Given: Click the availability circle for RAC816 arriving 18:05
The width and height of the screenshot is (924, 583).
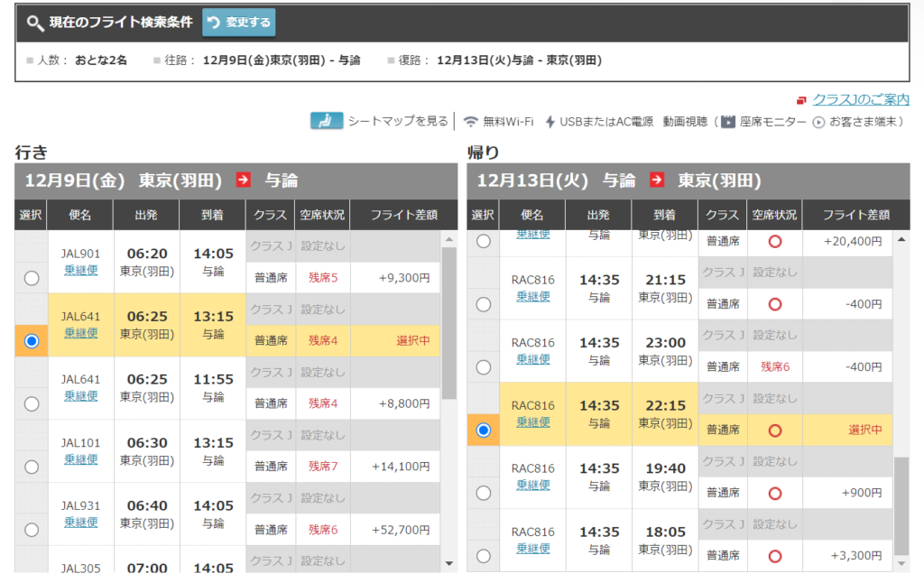Looking at the screenshot, I should (x=775, y=556).
